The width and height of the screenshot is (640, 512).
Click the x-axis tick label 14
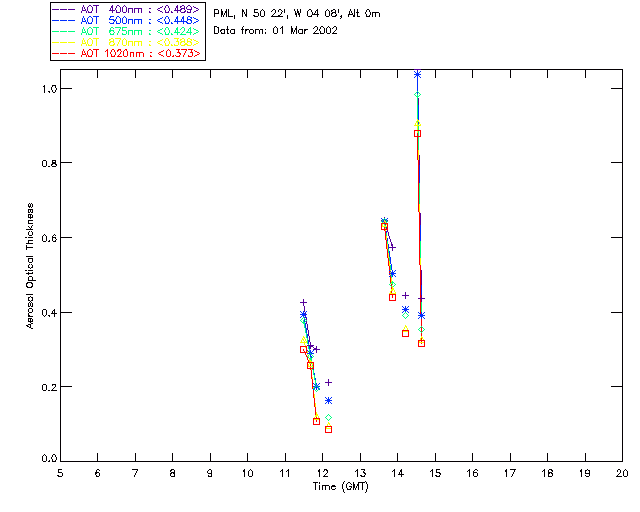pos(398,473)
